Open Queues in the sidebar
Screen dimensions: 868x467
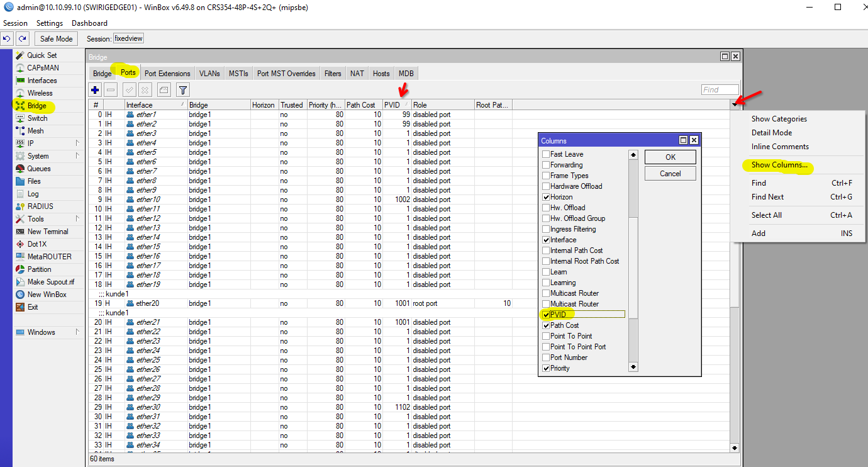click(38, 169)
